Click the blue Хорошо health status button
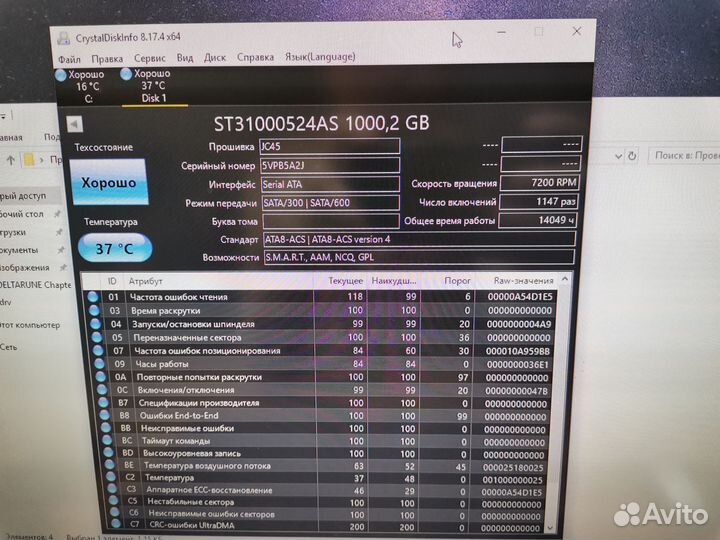Screen dimensions: 720x540 (109, 182)
